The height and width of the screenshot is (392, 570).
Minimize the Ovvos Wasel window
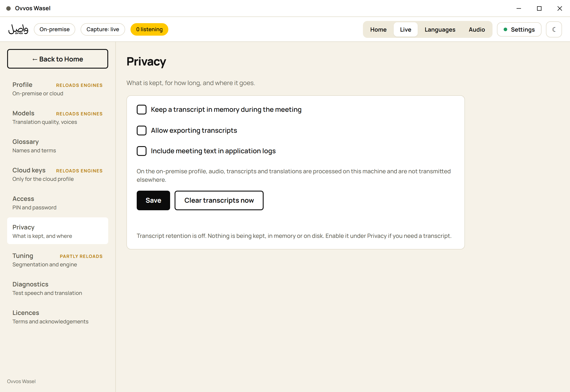[x=519, y=8]
